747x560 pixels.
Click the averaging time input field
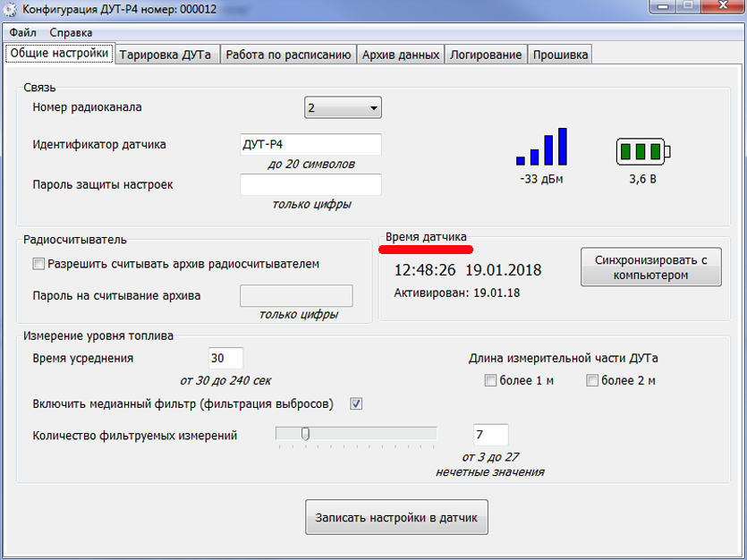point(225,358)
